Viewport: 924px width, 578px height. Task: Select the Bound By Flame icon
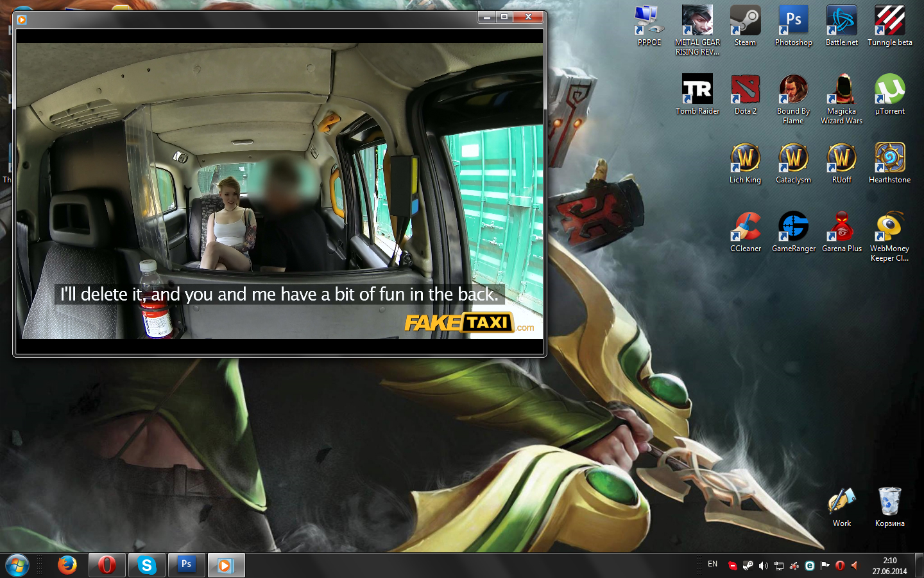click(x=793, y=99)
